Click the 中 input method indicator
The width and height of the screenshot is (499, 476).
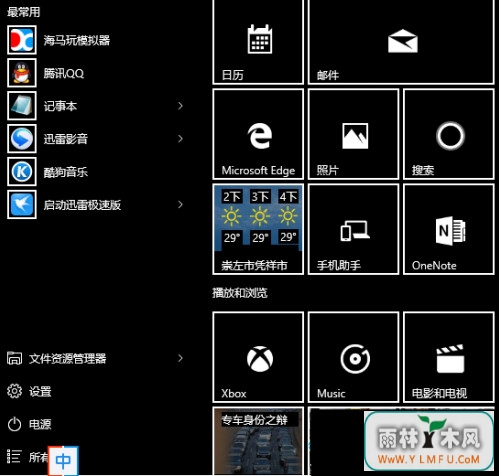click(63, 461)
